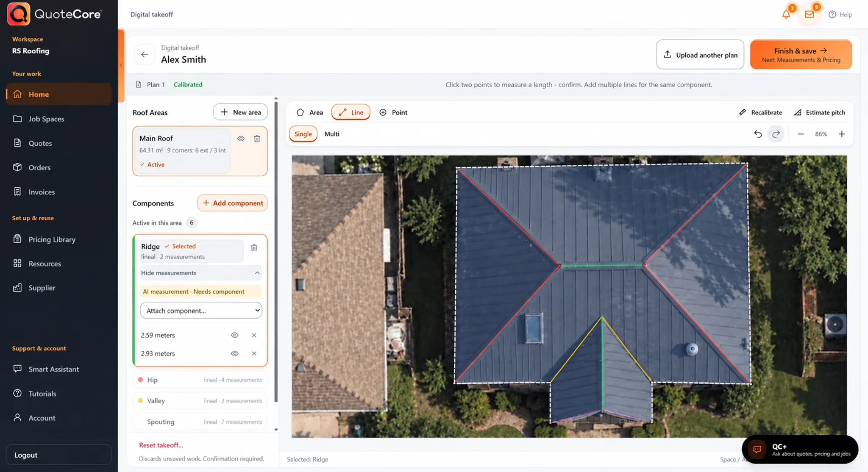Screen dimensions: 868x472
Task: Open the Attach component dropdown
Action: (201, 311)
